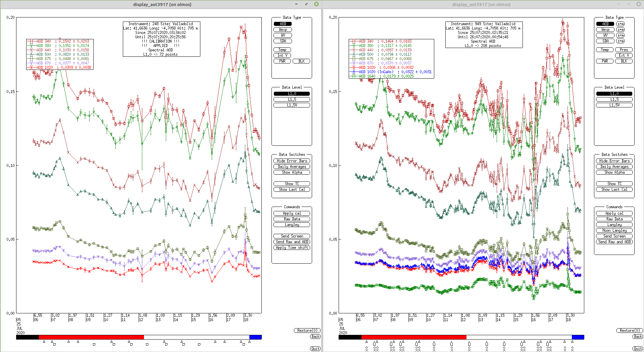
Task: Minimize the left display_aot3917 window
Action: tap(296, 4)
